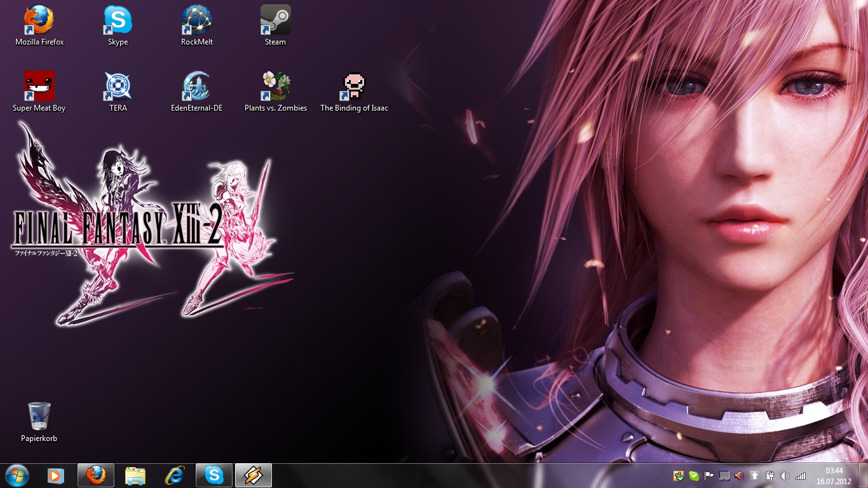Click the Plants vs. Zombies shortcut
This screenshot has width=868, height=488.
[x=276, y=86]
